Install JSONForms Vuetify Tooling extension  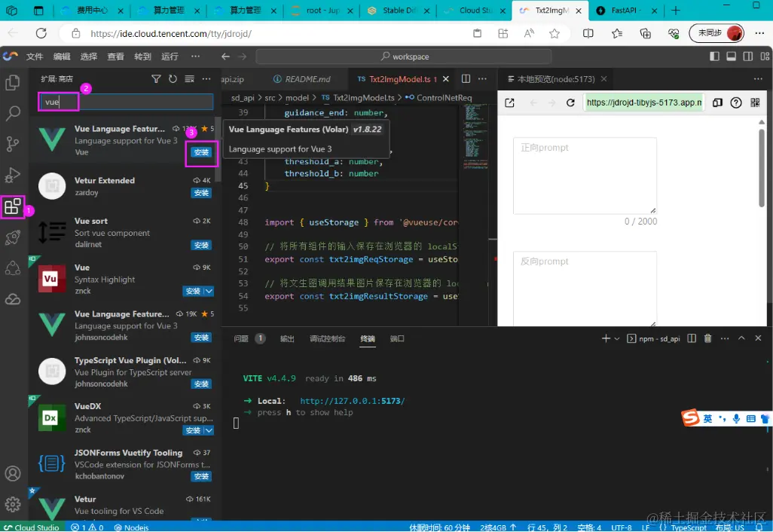coord(202,476)
